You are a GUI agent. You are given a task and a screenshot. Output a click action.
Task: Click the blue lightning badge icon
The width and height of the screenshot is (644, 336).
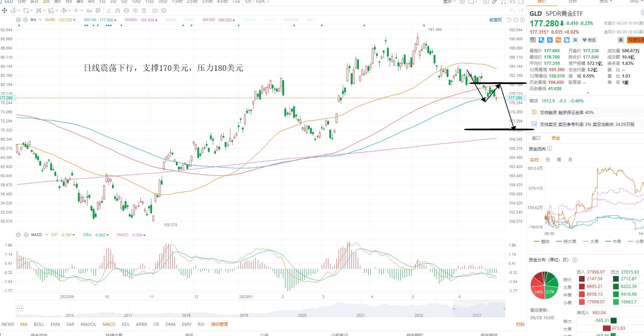coord(541,40)
